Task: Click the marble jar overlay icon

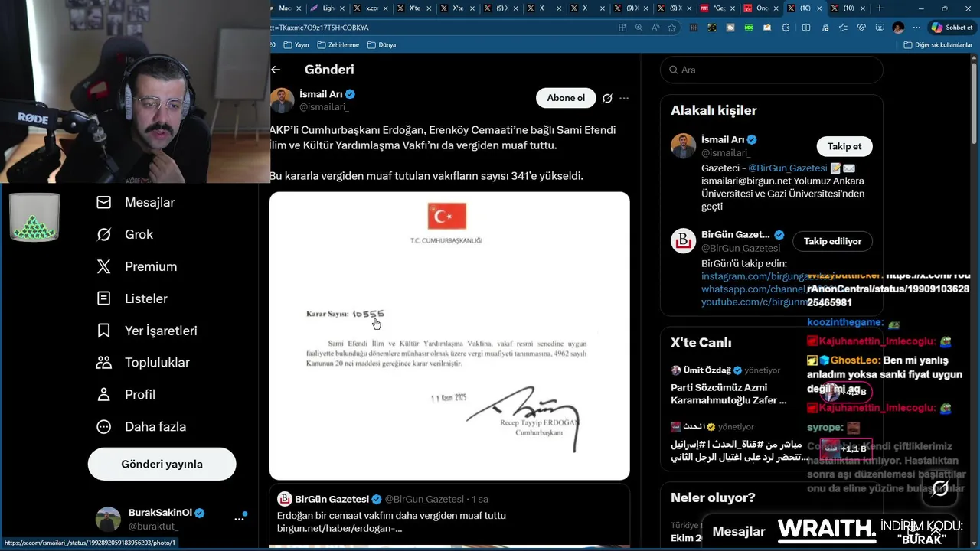Action: tap(34, 217)
